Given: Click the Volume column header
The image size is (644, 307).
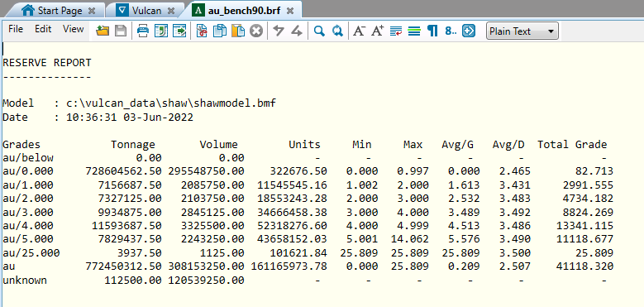Looking at the screenshot, I should (218, 145).
